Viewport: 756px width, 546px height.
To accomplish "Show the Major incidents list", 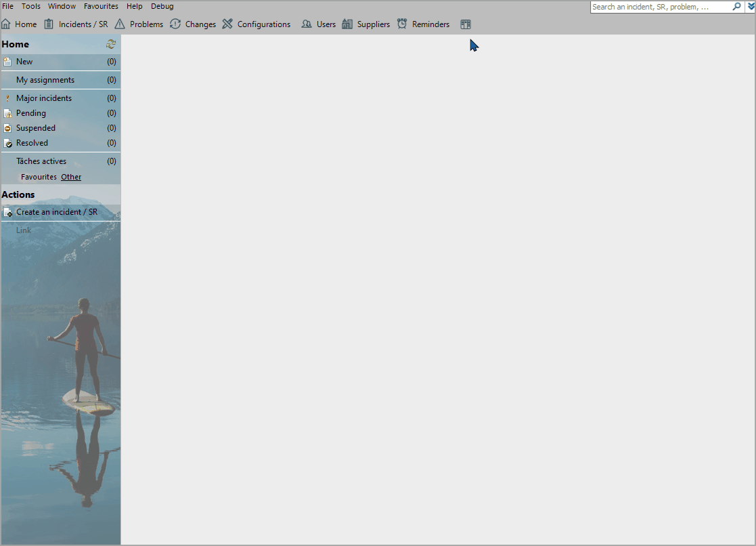I will [x=44, y=98].
